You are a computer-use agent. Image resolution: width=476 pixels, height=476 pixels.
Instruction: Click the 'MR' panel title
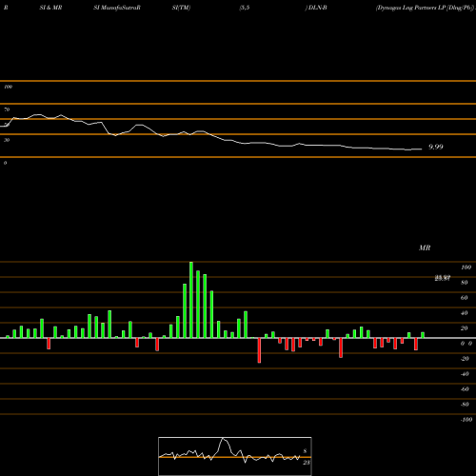[425, 248]
